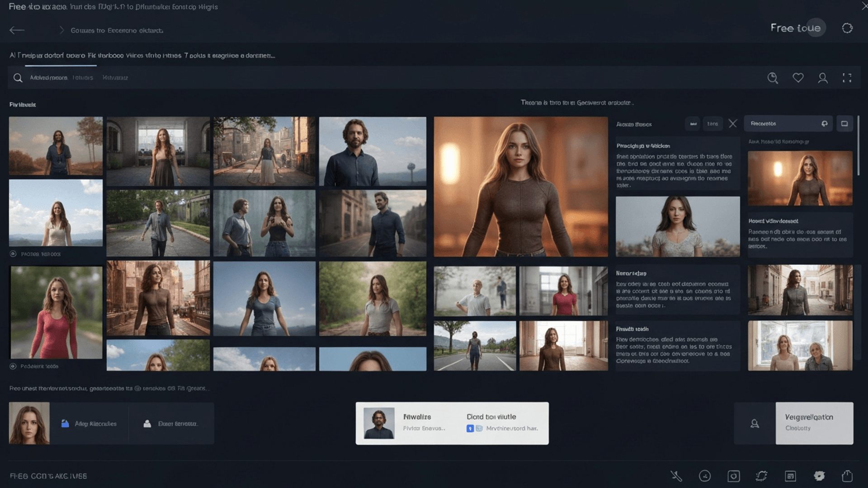Open the dark-haired woman in floral top thumbnail

coord(678,226)
